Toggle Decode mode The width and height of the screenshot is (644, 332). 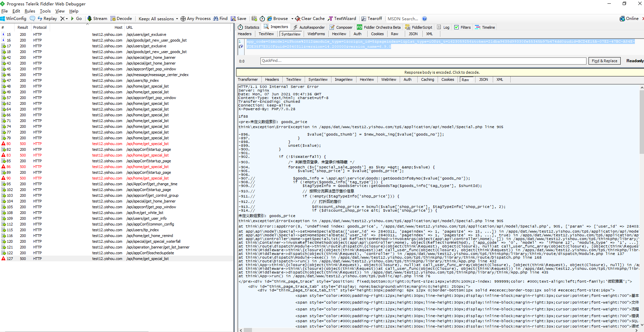[x=121, y=19]
